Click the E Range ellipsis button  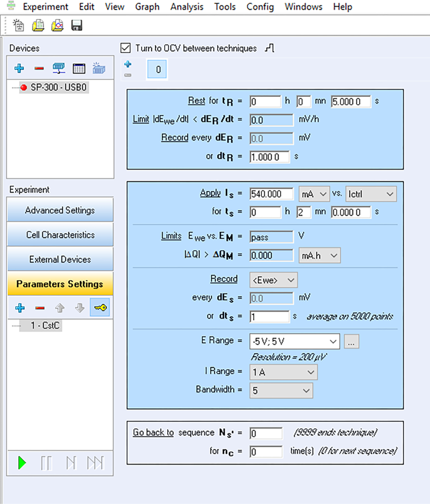pyautogui.click(x=352, y=342)
